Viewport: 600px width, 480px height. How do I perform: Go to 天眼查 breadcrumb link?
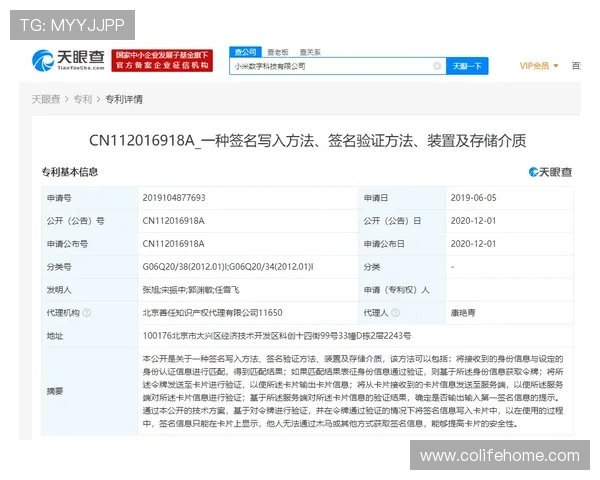(x=46, y=100)
